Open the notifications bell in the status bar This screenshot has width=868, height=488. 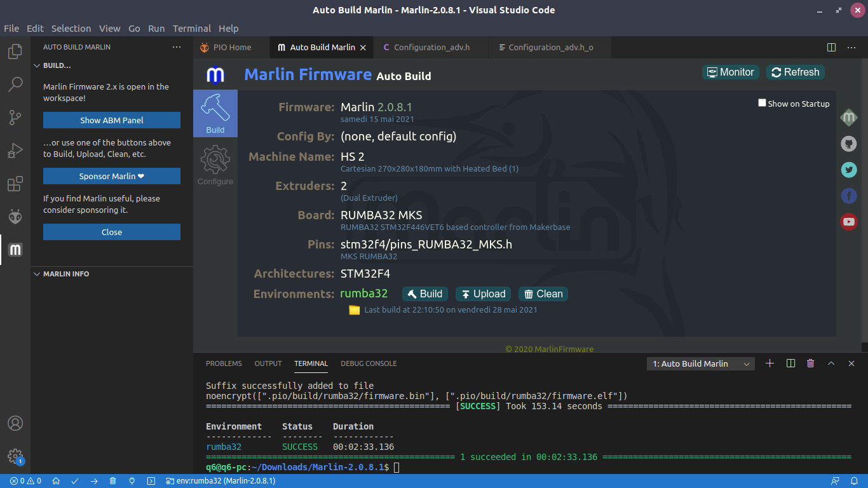[855, 481]
